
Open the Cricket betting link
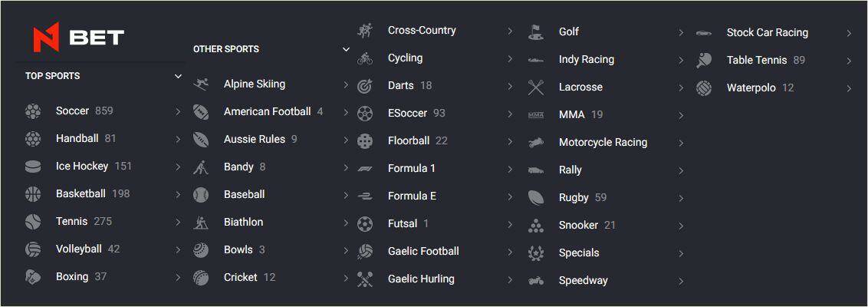tap(270, 277)
